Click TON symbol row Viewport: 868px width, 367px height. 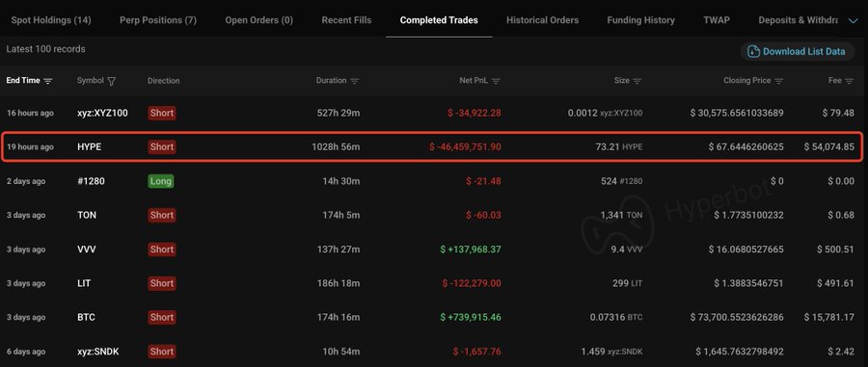coord(87,215)
